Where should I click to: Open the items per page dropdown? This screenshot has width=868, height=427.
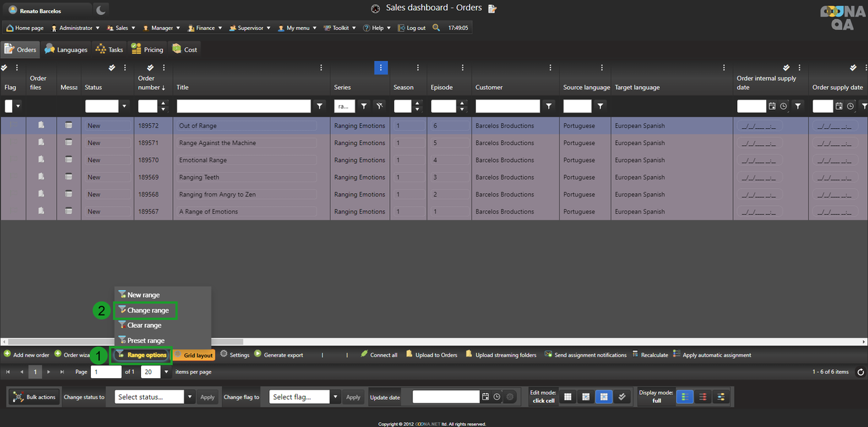pyautogui.click(x=166, y=372)
